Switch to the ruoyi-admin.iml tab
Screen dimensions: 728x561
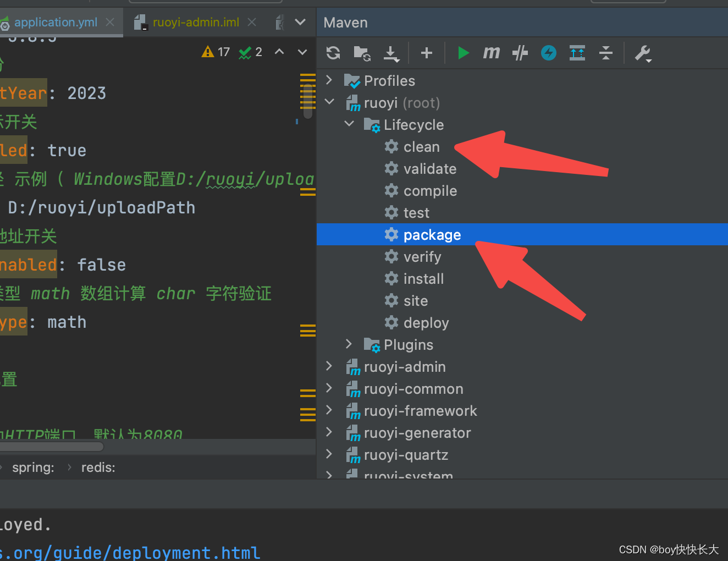click(x=196, y=22)
